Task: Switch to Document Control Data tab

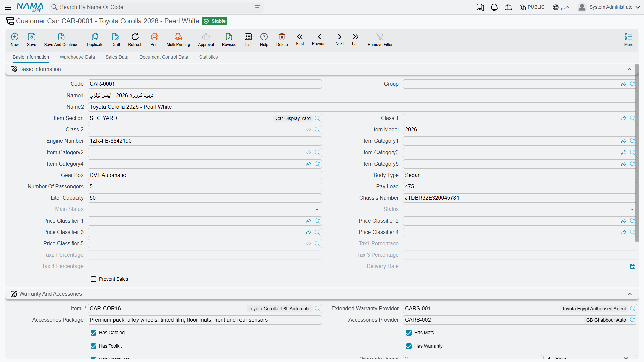Action: point(164,57)
